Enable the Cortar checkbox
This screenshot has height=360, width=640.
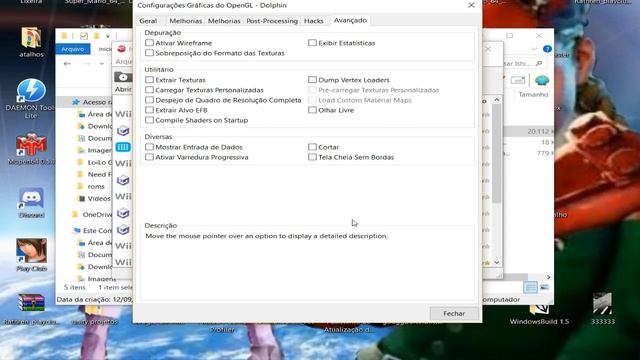click(x=312, y=147)
